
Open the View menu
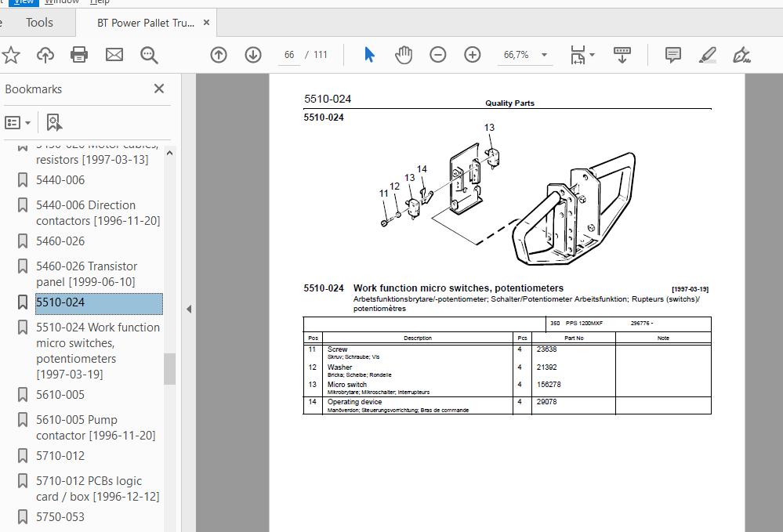[24, 2]
